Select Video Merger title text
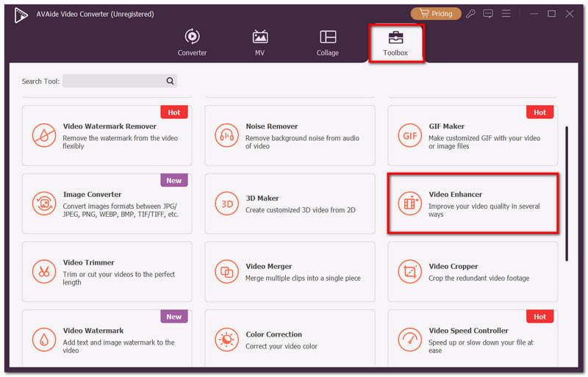The image size is (588, 377). pos(268,266)
